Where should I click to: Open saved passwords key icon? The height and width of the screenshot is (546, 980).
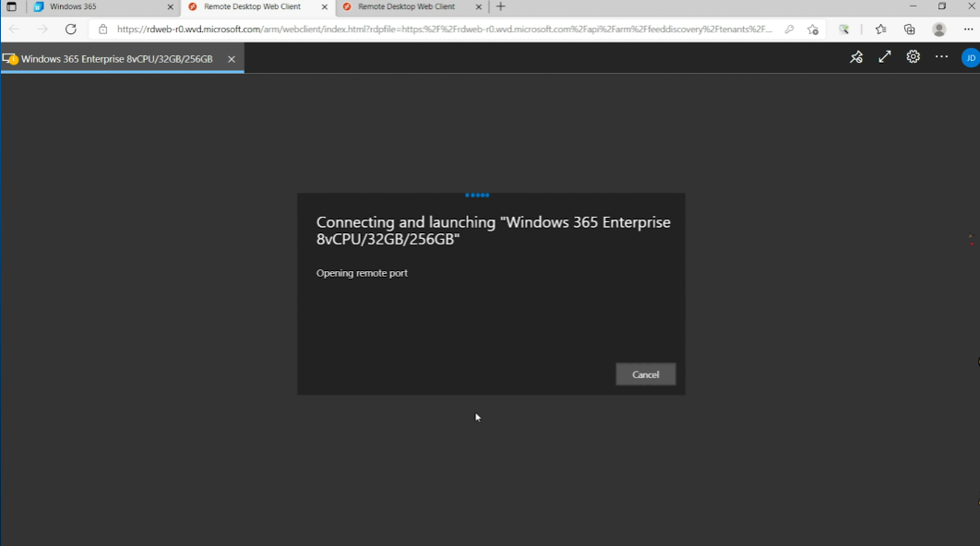(789, 30)
